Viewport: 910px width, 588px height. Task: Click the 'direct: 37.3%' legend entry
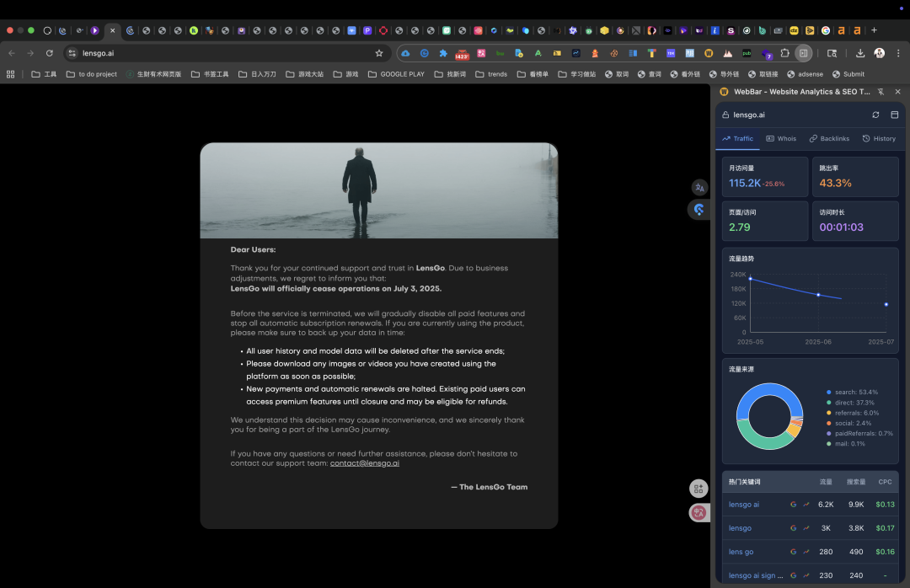(x=850, y=403)
